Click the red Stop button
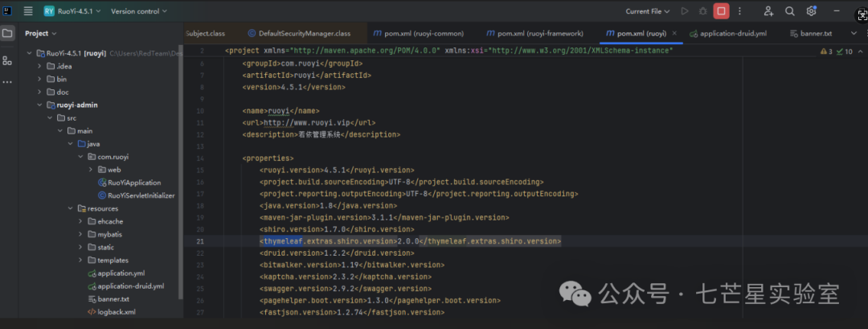This screenshot has height=329, width=868. [x=721, y=11]
